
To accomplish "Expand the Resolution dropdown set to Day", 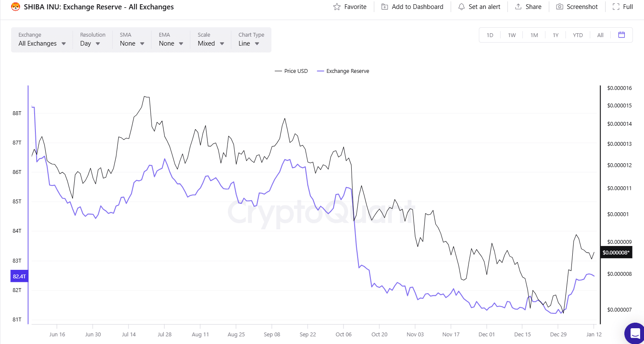I will (90, 43).
